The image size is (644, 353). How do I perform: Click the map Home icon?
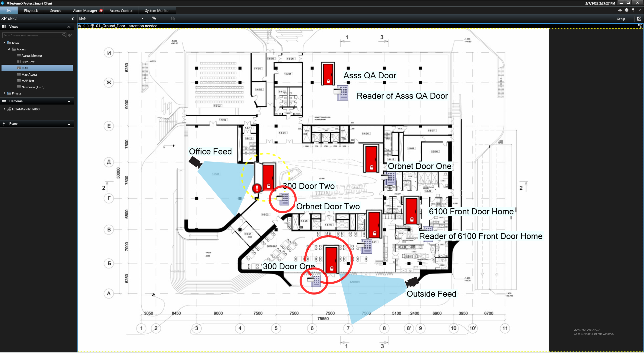[80, 26]
